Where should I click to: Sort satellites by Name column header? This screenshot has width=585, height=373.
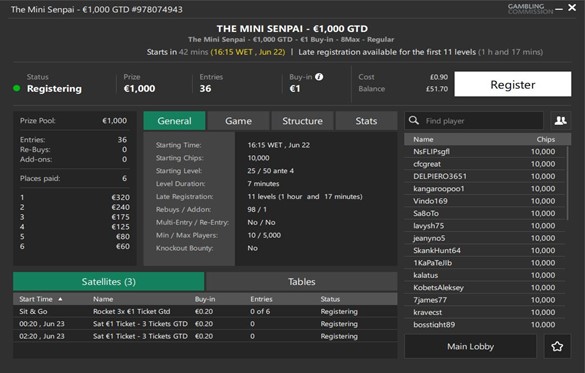tap(103, 299)
